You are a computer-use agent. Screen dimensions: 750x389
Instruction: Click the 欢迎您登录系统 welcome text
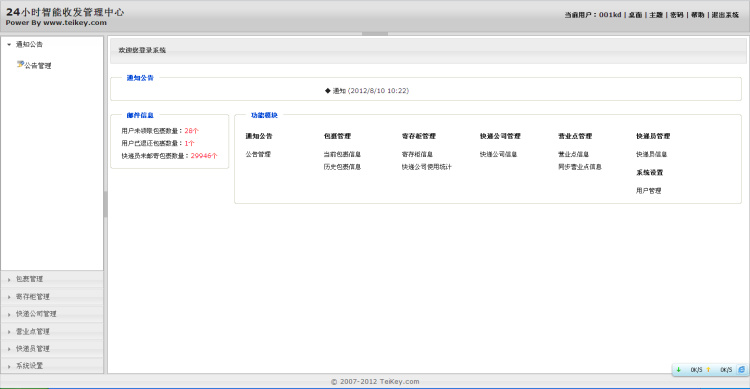[142, 50]
